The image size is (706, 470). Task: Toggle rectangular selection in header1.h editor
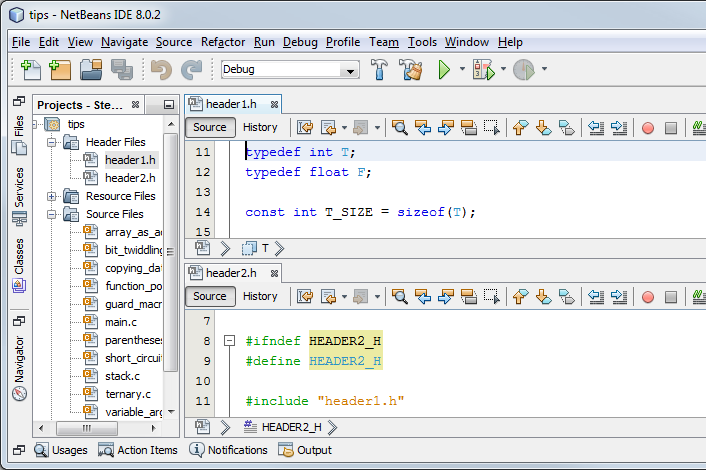coord(492,128)
